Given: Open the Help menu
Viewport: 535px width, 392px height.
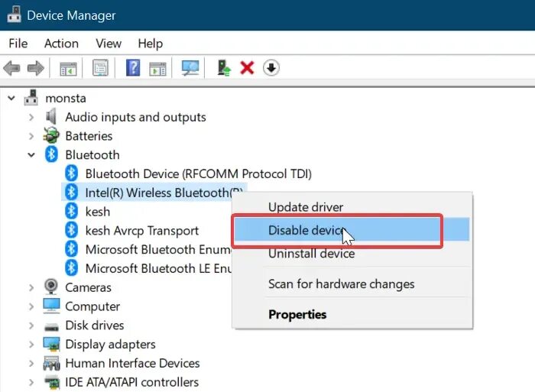Looking at the screenshot, I should point(150,44).
